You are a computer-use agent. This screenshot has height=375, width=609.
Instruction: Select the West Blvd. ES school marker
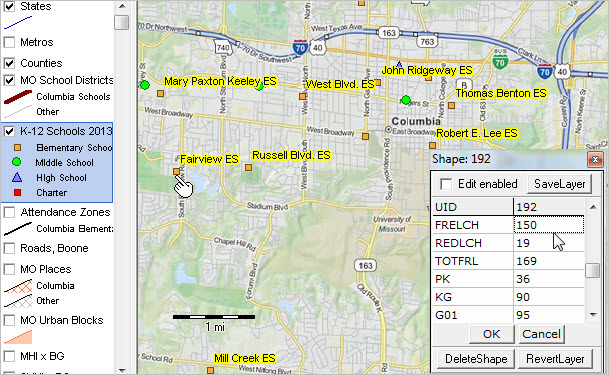click(x=303, y=96)
